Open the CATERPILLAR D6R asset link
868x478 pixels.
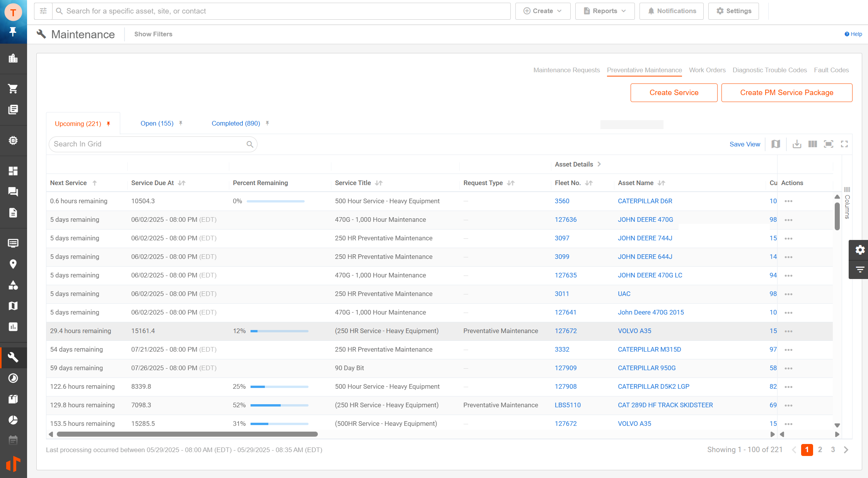[x=645, y=201]
